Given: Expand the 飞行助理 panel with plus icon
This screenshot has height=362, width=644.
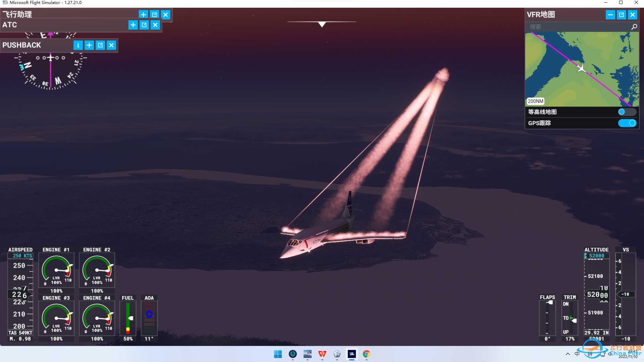Looking at the screenshot, I should pos(143,15).
